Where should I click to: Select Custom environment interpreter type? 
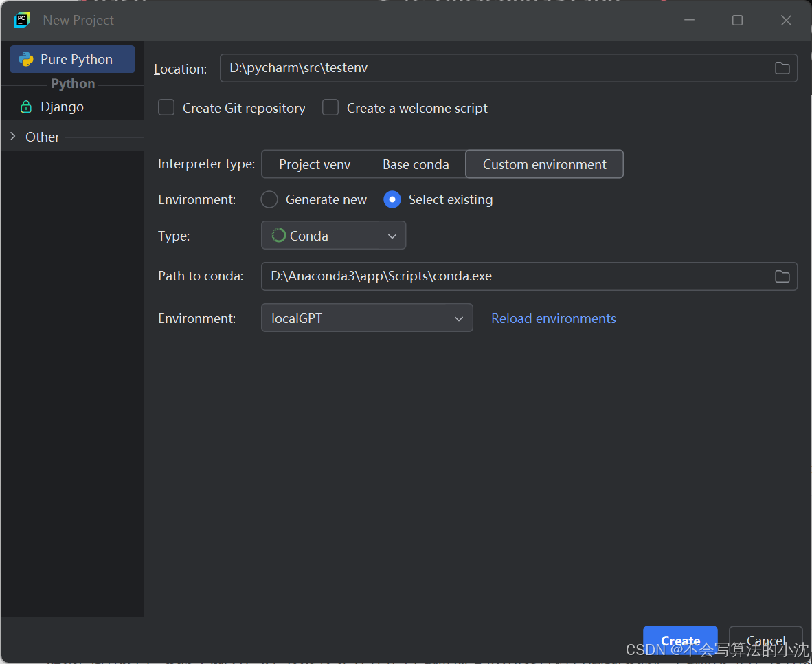coord(544,164)
